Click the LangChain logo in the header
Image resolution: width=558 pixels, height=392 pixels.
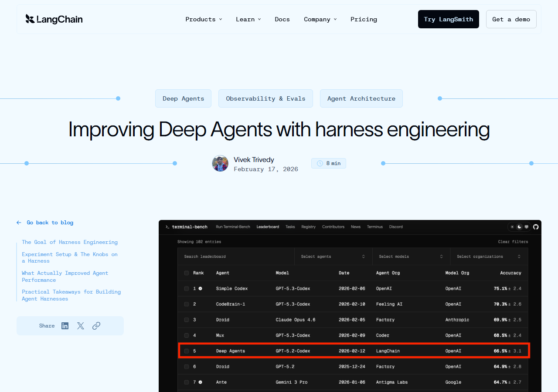[x=54, y=19]
